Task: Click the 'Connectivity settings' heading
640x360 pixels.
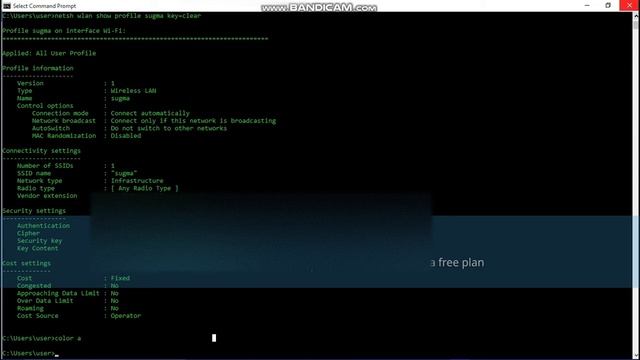Action: (41, 151)
